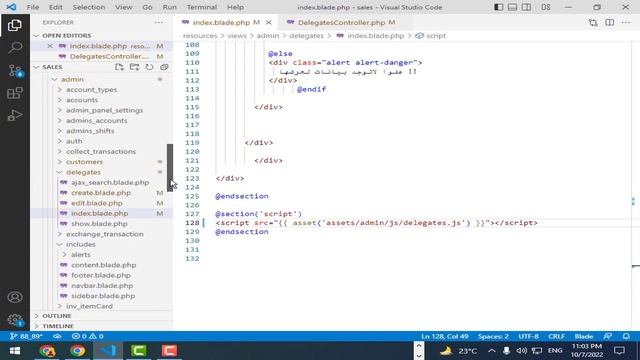This screenshot has width=640, height=360.
Task: Open the Run and Debug view
Action: (15, 116)
